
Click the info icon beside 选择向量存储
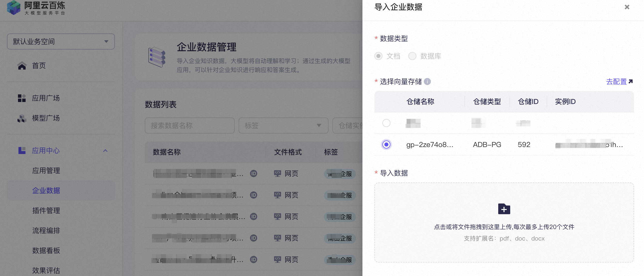click(x=428, y=81)
